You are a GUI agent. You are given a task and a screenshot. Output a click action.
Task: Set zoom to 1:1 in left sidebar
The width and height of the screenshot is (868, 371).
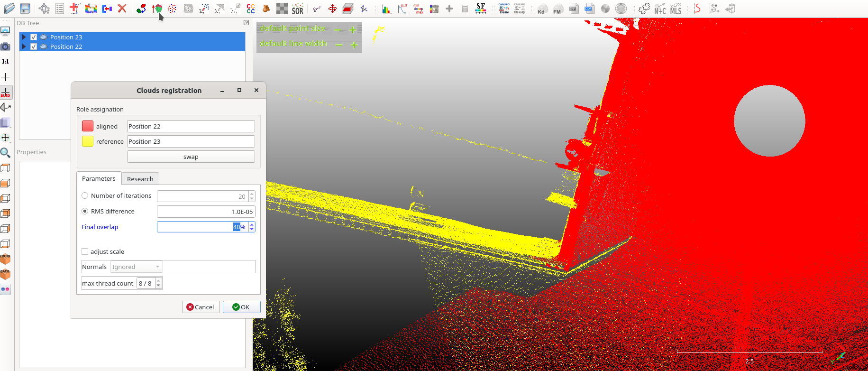[x=5, y=61]
